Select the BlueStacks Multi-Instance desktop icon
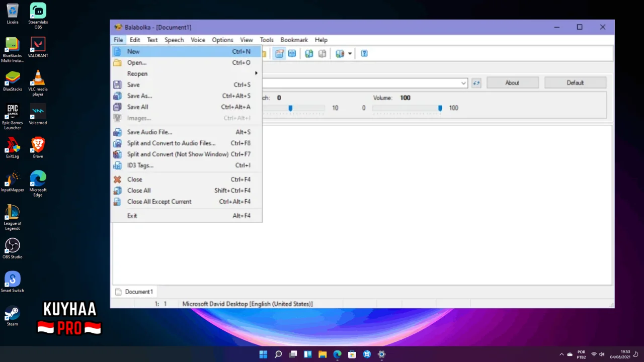Viewport: 644px width, 362px height. 13,50
